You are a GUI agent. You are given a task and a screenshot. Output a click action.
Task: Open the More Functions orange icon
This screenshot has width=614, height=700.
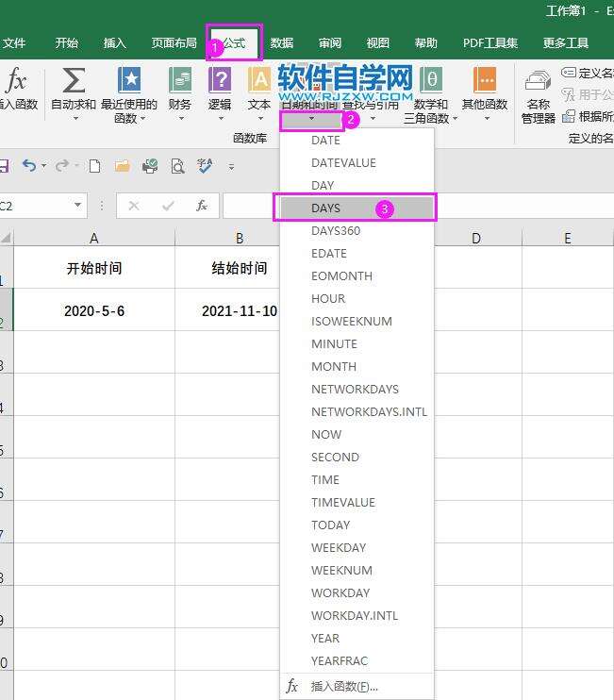click(x=485, y=80)
